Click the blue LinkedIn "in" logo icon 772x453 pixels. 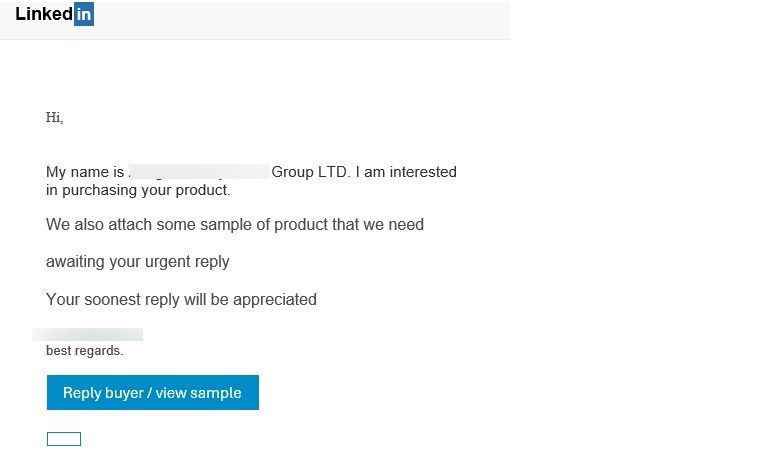coord(84,14)
